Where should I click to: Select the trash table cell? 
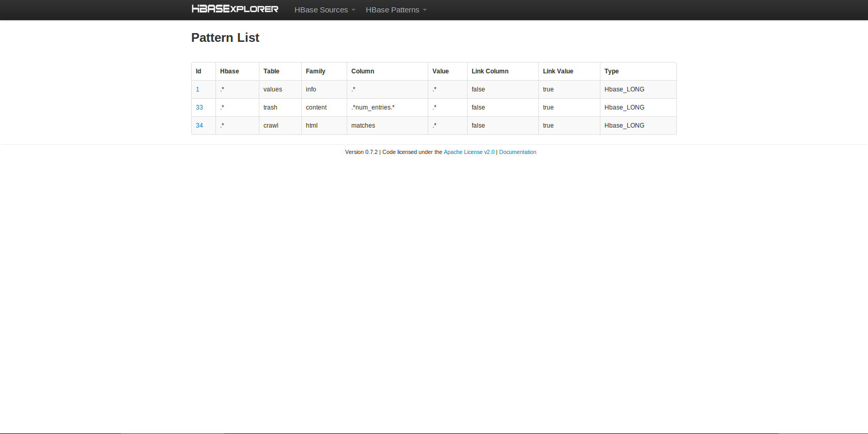270,107
